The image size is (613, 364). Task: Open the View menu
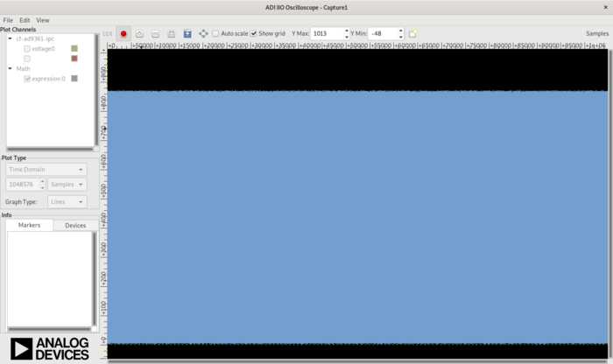pos(43,20)
